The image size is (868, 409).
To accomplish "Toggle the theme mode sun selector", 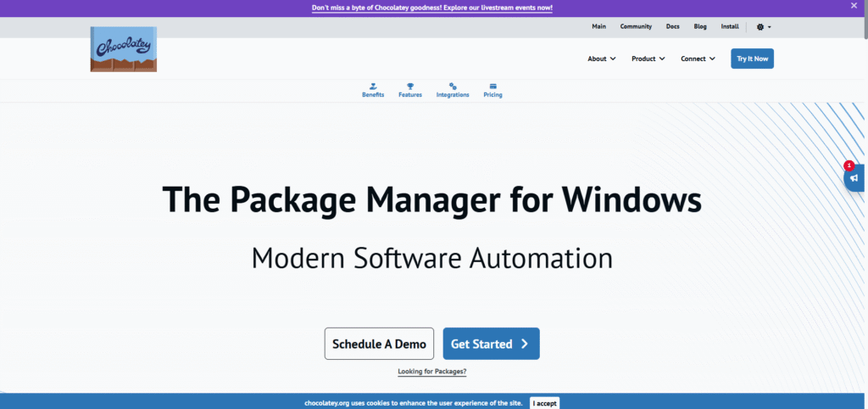I will pyautogui.click(x=763, y=26).
